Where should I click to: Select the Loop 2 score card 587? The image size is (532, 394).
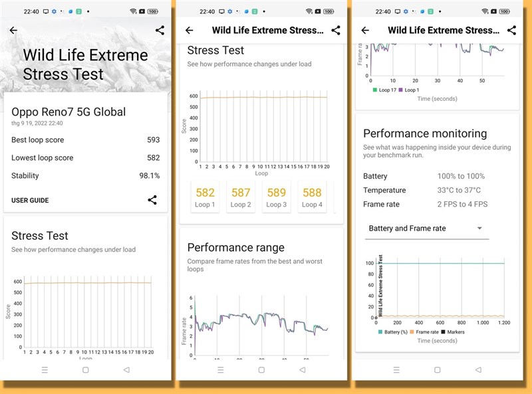(x=241, y=197)
